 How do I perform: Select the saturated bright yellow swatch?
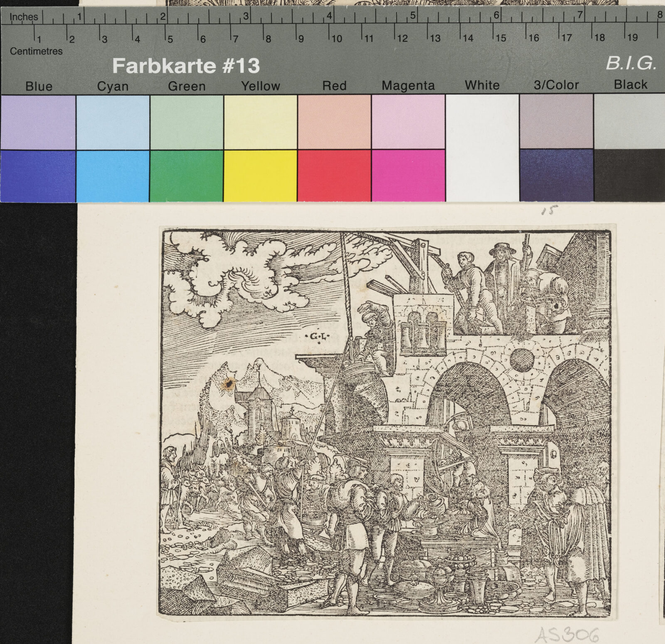point(261,176)
